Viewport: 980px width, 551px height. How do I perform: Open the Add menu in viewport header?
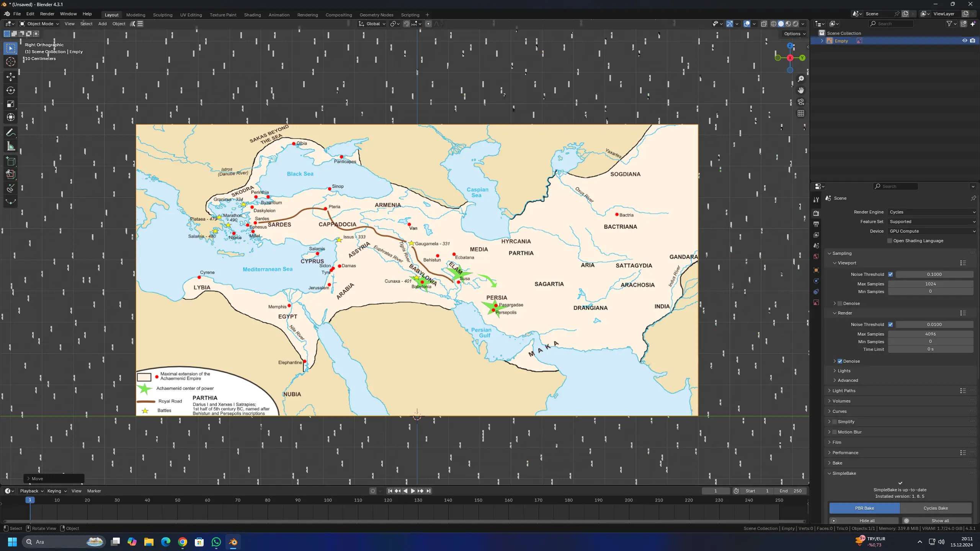(102, 24)
